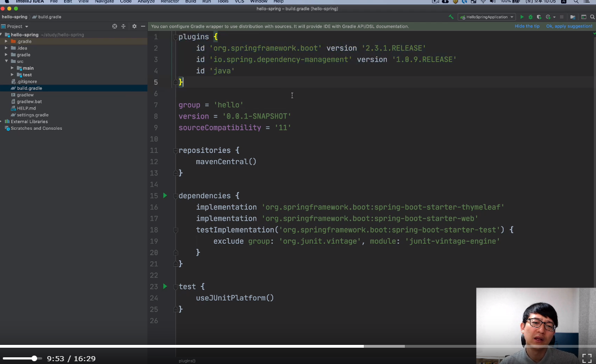Place cursor on sourceCompatibility line in editor

(235, 128)
